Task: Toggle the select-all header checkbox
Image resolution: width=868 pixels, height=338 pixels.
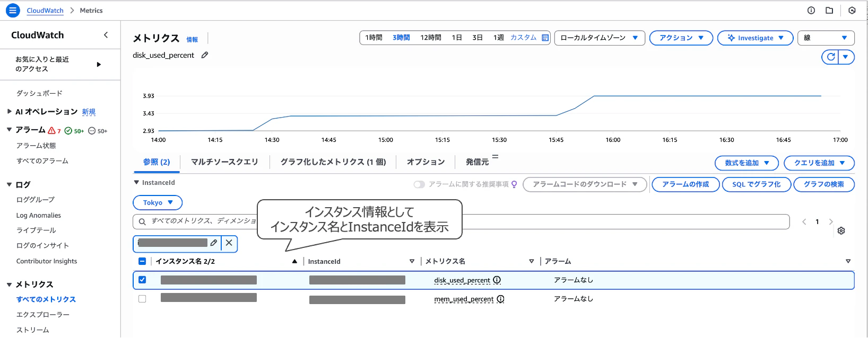Action: pos(142,261)
